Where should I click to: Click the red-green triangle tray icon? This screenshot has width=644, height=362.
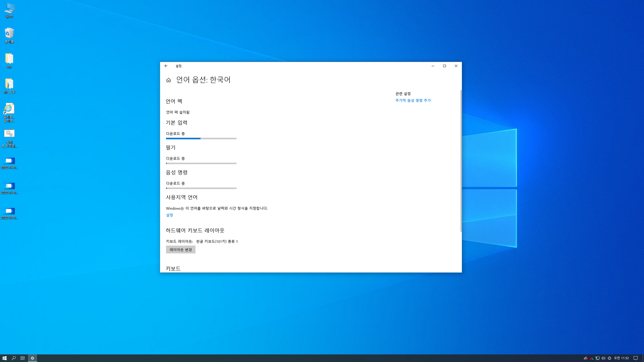coord(592,358)
